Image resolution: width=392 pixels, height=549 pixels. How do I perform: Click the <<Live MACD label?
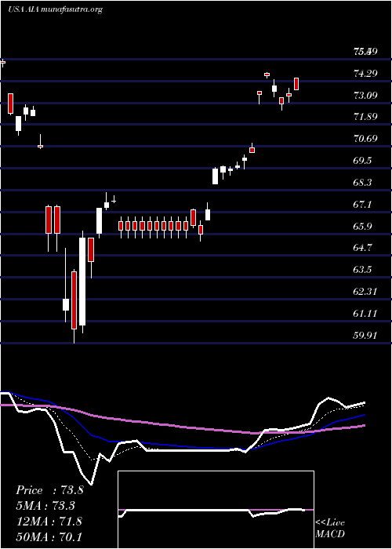point(330,529)
